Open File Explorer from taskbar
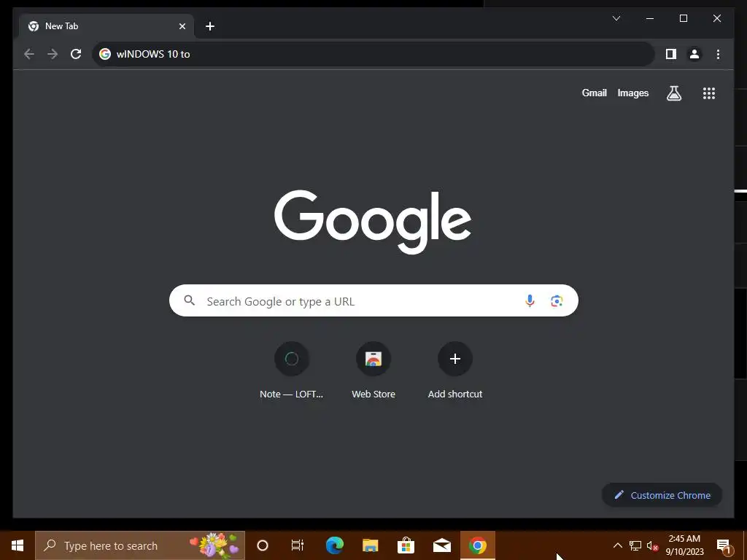This screenshot has width=747, height=560. [x=370, y=545]
